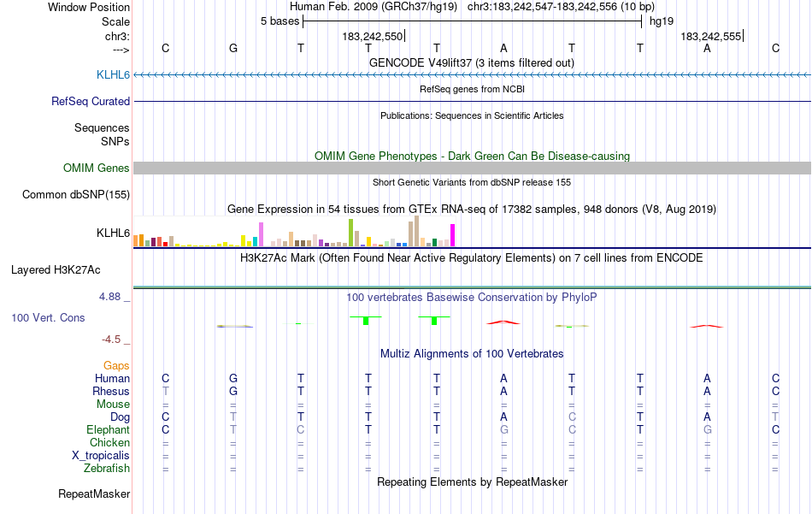Click the Sequences track label
Viewport: 812px width, 514px height.
[102, 127]
